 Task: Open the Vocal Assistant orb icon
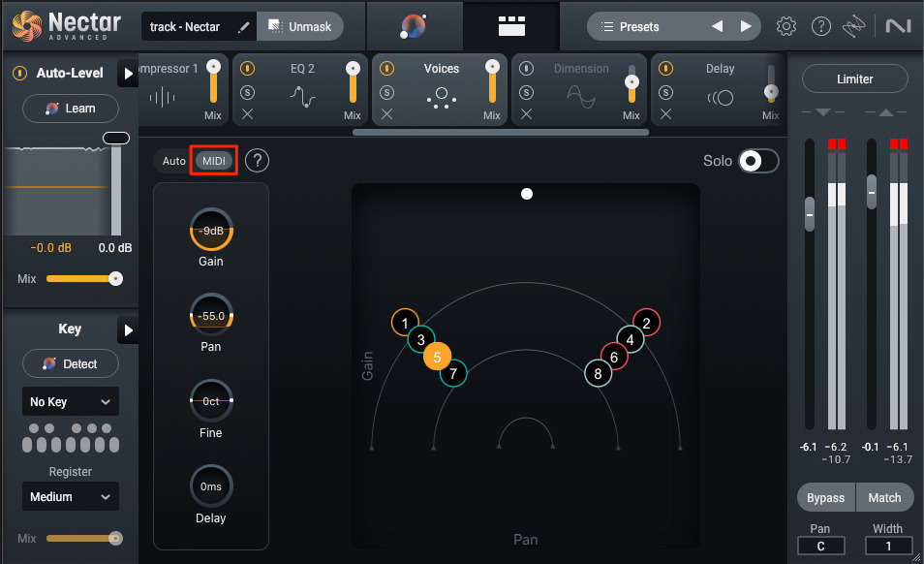pyautogui.click(x=414, y=26)
